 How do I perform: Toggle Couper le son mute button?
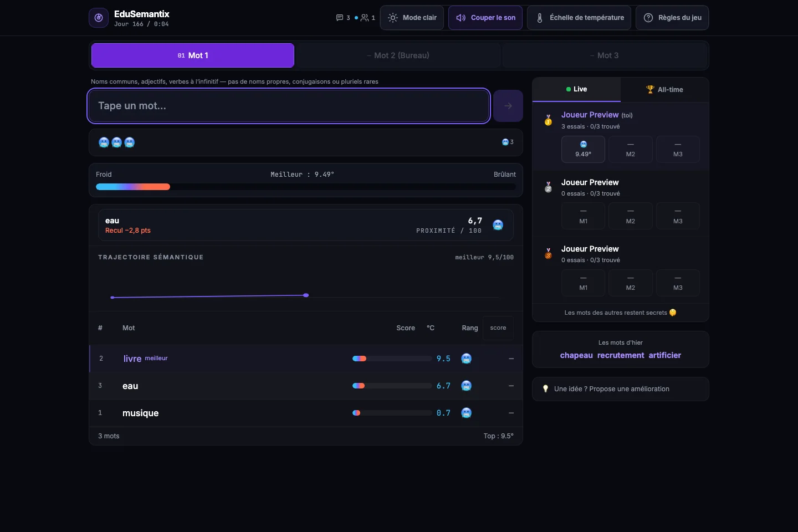(x=485, y=18)
